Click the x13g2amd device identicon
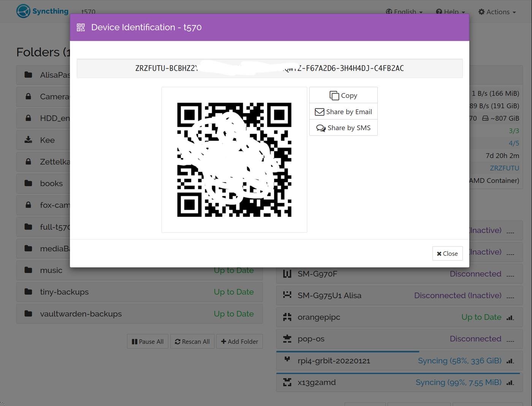 pyautogui.click(x=287, y=382)
